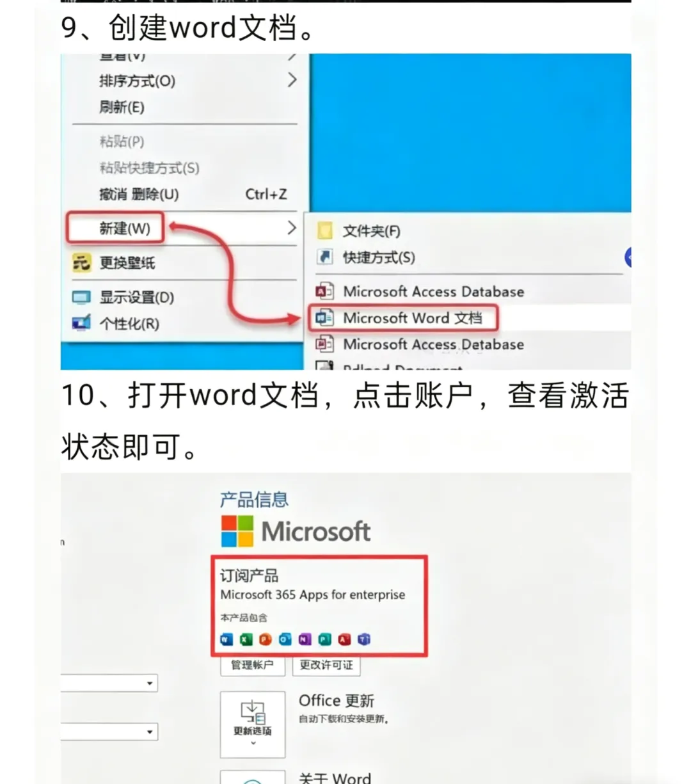Click the PowerPoint icon in product apps
Viewport: 691px width, 784px height.
[x=266, y=639]
